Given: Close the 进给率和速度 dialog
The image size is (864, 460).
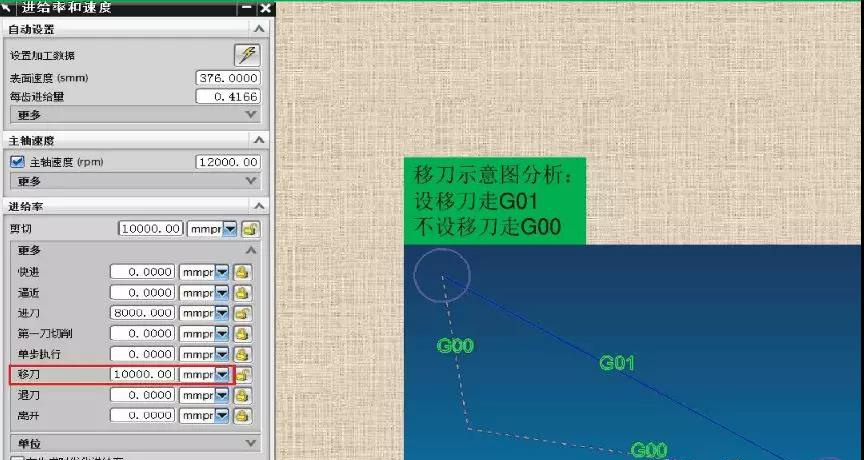Looking at the screenshot, I should coord(264,8).
